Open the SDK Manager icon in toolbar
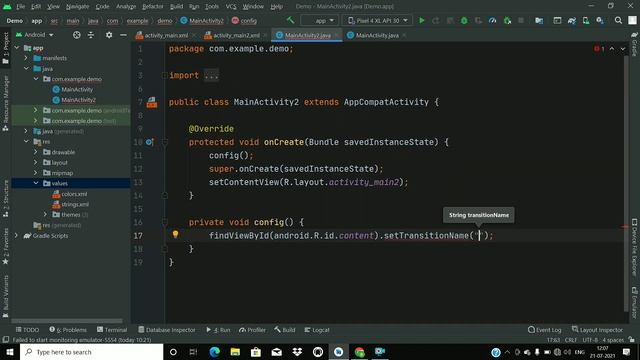Image resolution: width=640 pixels, height=360 pixels. (x=600, y=20)
